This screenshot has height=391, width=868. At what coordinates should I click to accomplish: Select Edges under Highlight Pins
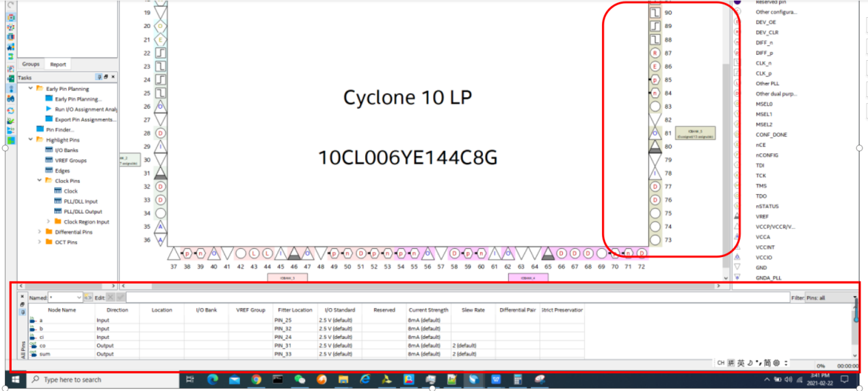62,171
